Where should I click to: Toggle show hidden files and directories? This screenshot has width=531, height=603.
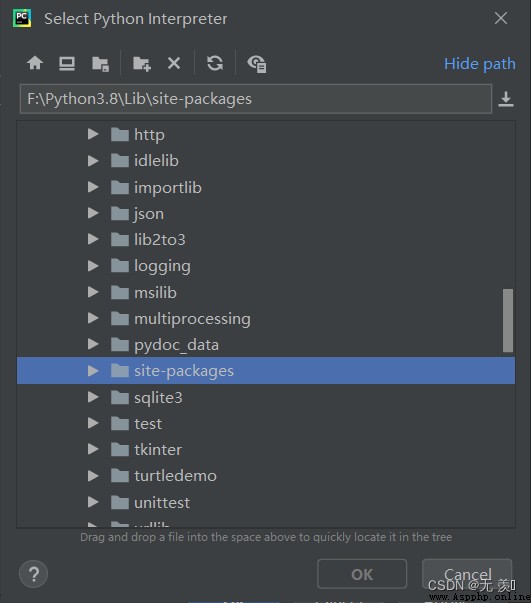(257, 64)
